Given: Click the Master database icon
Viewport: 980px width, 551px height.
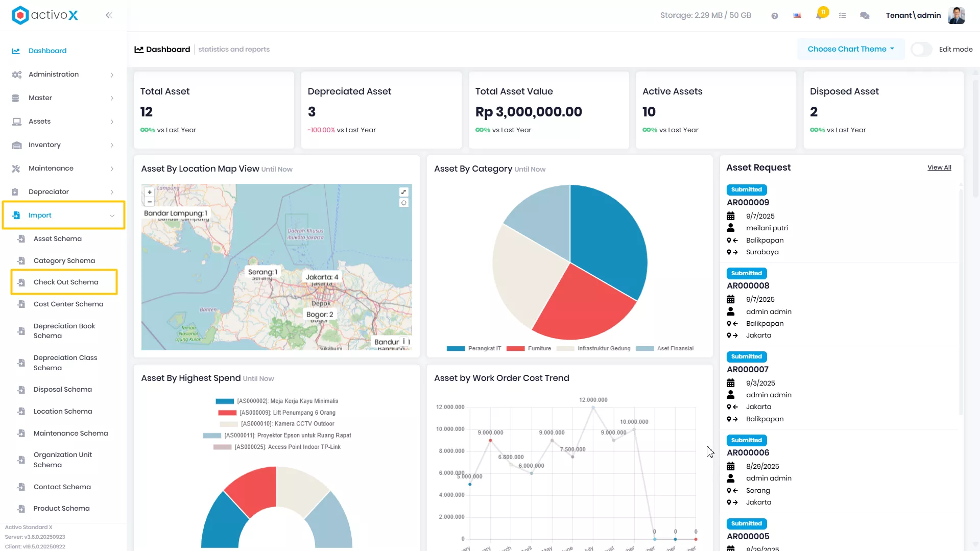Looking at the screenshot, I should pos(16,98).
